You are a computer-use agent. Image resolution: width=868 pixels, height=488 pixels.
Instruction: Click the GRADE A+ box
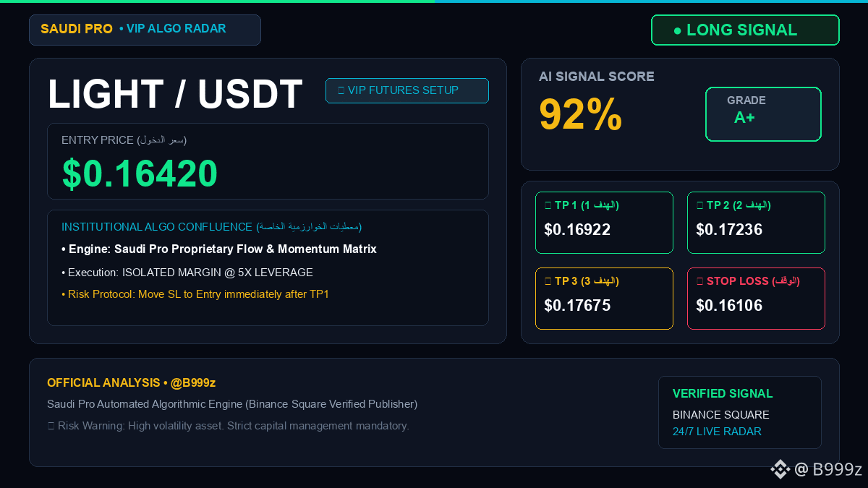click(763, 114)
